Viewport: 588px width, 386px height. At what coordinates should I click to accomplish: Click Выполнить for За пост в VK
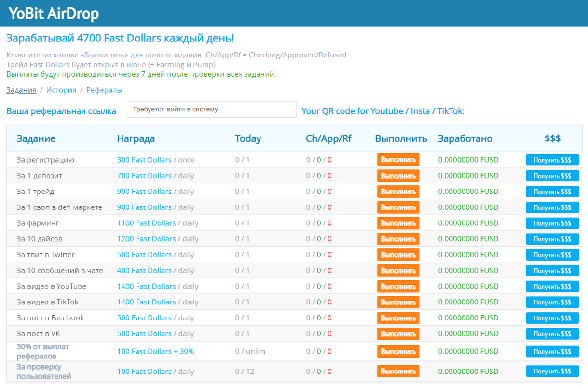pyautogui.click(x=398, y=334)
